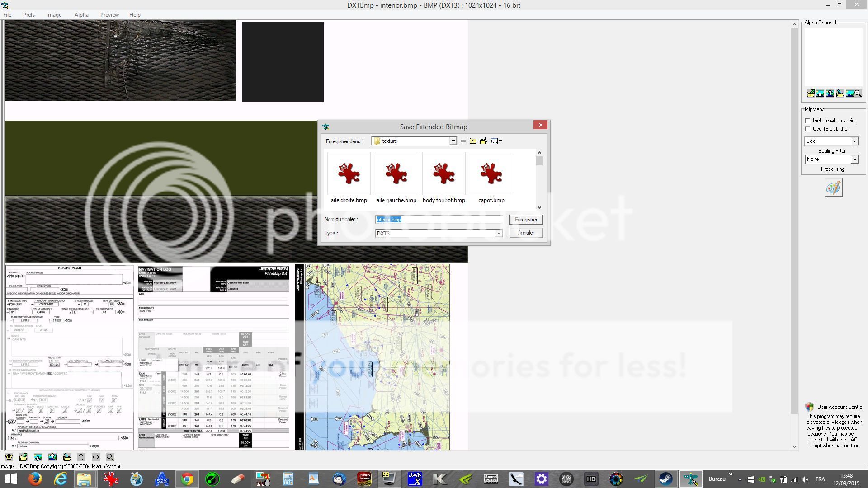Enable Include when saving mipmaps
The width and height of the screenshot is (868, 488).
(808, 121)
